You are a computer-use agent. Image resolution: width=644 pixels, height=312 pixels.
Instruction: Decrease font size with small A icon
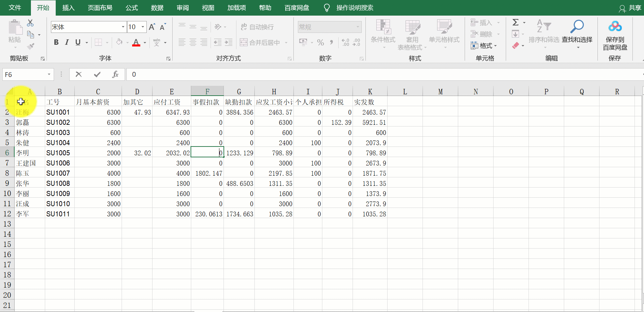click(x=163, y=27)
